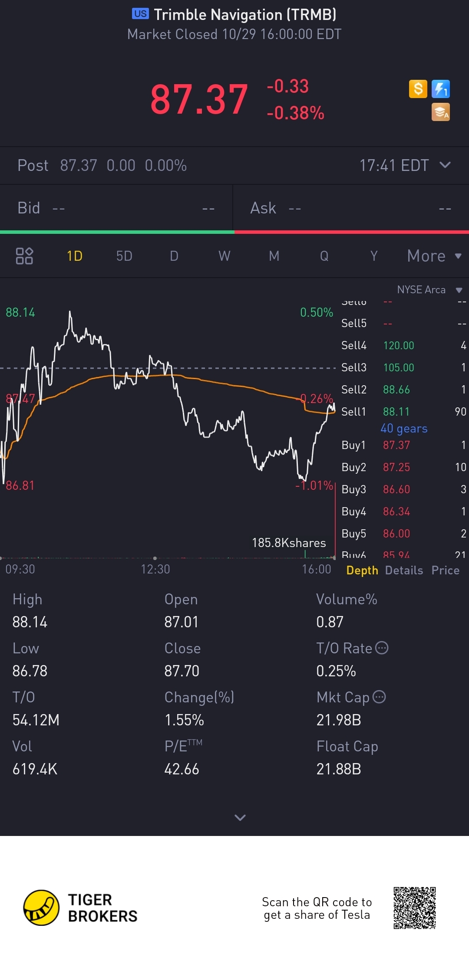Switch to the M monthly chart tab

click(x=274, y=256)
